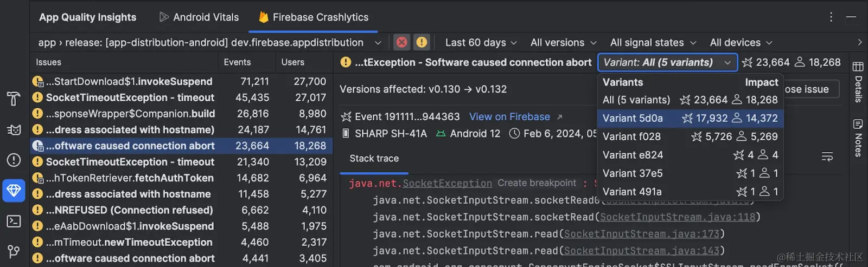The image size is (868, 267).
Task: Click the external link arrow after View on Firebase
Action: point(559,117)
